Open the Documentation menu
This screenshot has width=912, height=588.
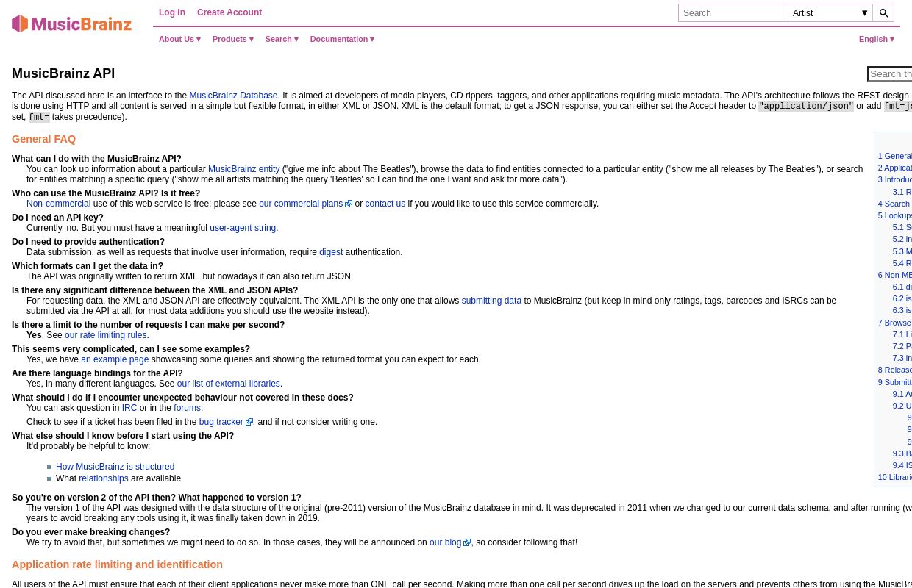[x=342, y=39]
